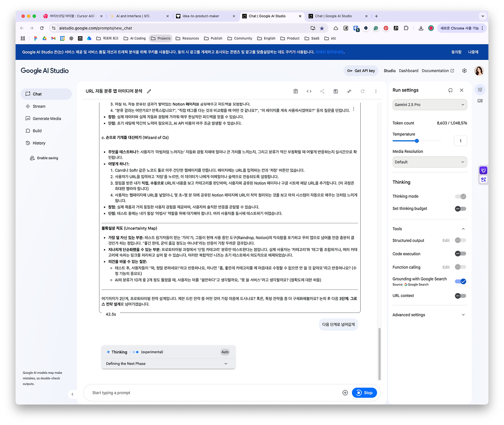Image resolution: width=504 pixels, height=425 pixels.
Task: Collapse the Tools section chevron
Action: 463,229
